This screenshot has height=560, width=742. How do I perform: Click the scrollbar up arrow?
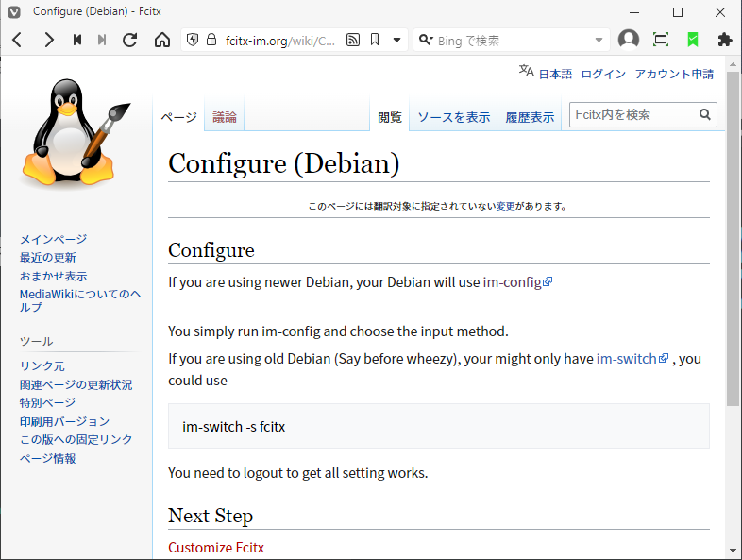(x=733, y=64)
